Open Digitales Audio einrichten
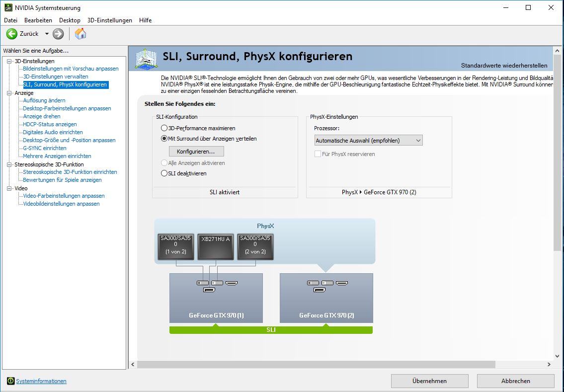The width and height of the screenshot is (564, 392). (x=53, y=132)
